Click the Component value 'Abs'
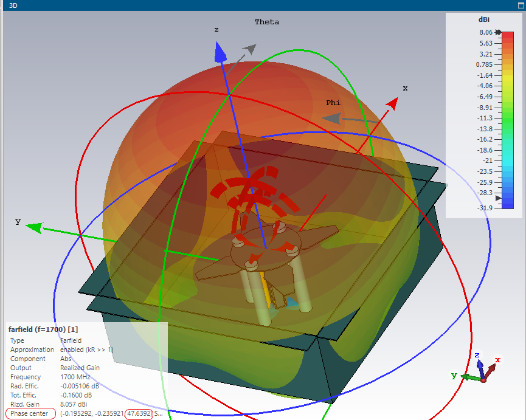The image size is (526, 420). [66, 359]
